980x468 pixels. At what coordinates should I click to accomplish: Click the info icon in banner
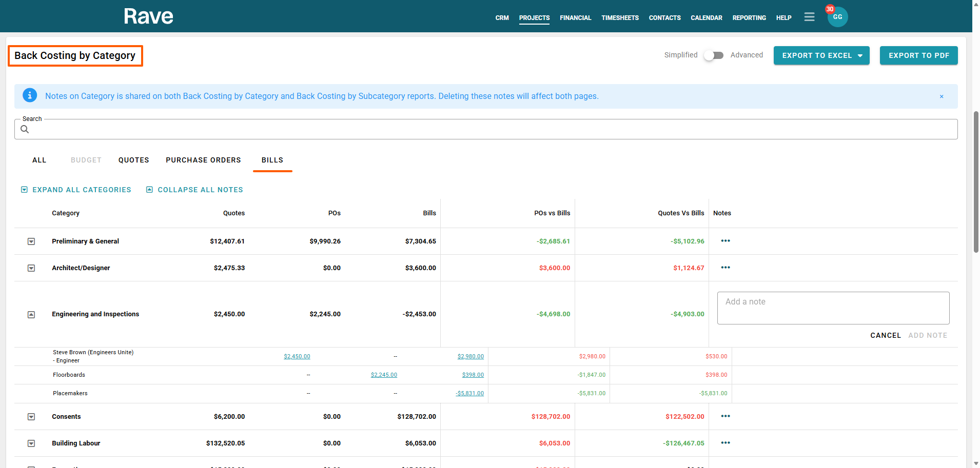tap(30, 95)
